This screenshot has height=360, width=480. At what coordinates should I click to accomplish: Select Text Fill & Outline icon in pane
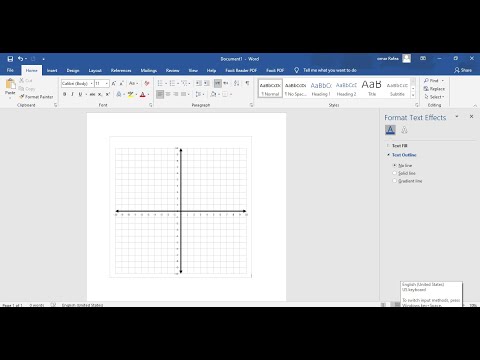click(390, 130)
